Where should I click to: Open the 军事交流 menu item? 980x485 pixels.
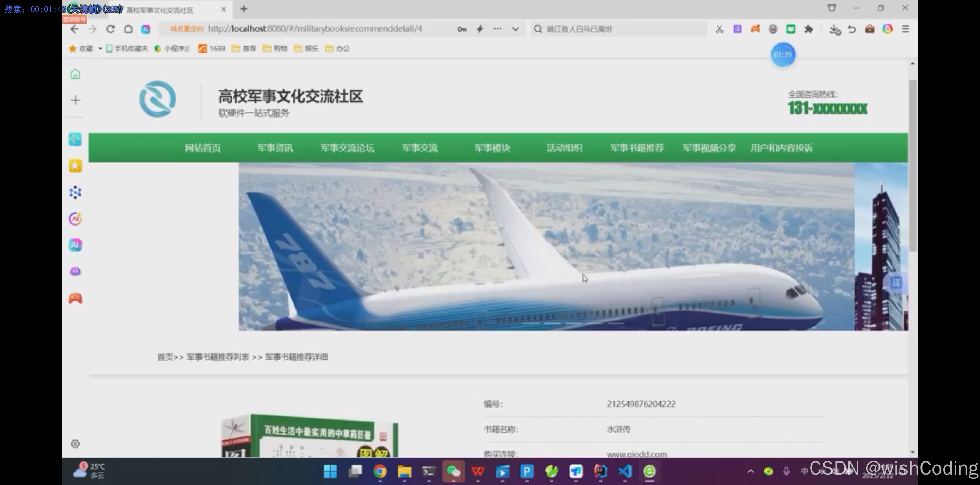click(420, 148)
